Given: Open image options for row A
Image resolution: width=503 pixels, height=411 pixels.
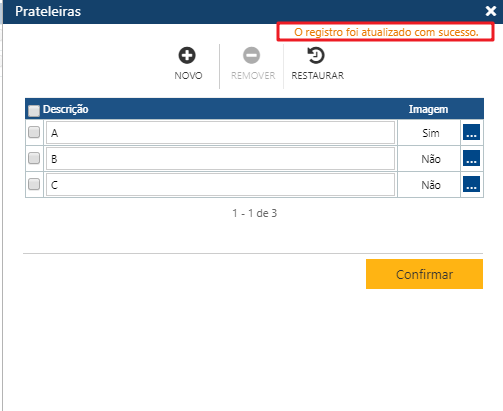Looking at the screenshot, I should pyautogui.click(x=471, y=132).
